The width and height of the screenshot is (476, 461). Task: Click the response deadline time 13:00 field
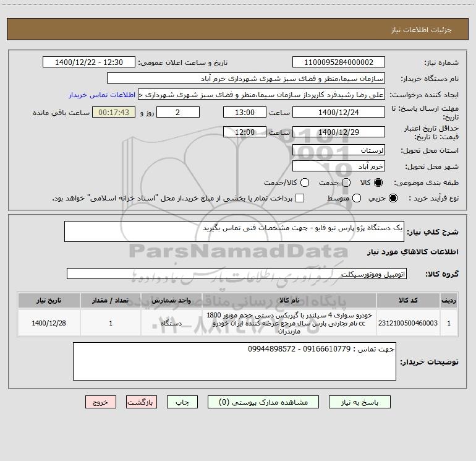coord(245,112)
